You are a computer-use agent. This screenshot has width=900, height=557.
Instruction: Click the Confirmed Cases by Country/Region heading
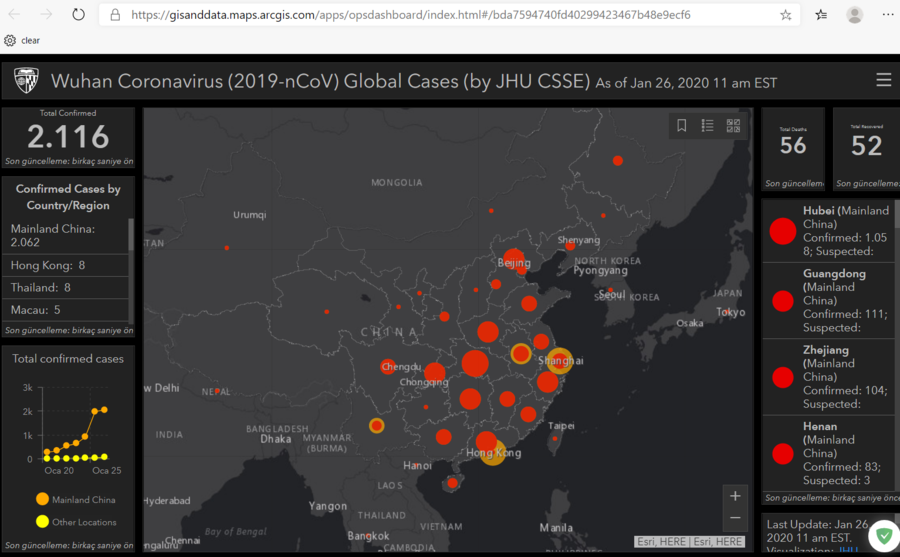point(68,197)
